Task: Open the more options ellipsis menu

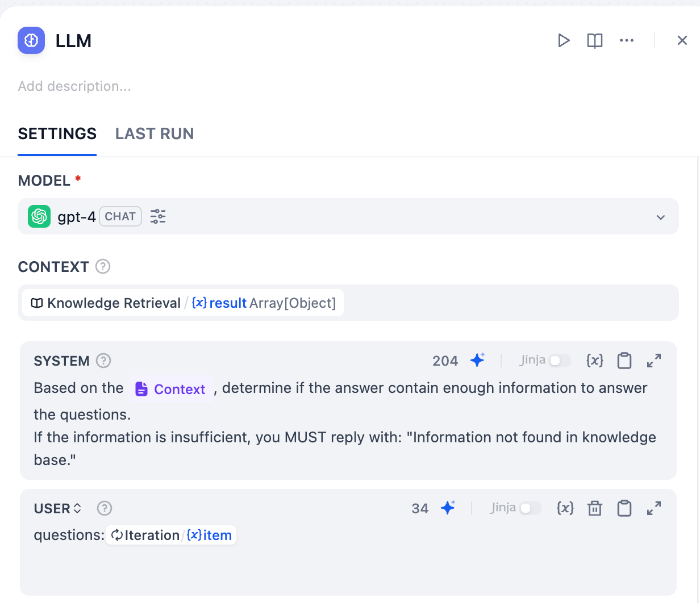Action: [x=627, y=40]
